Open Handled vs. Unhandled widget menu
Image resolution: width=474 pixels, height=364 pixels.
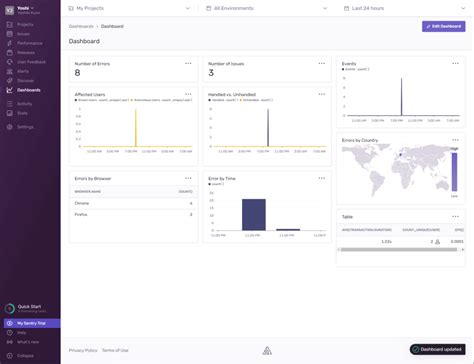tap(322, 94)
